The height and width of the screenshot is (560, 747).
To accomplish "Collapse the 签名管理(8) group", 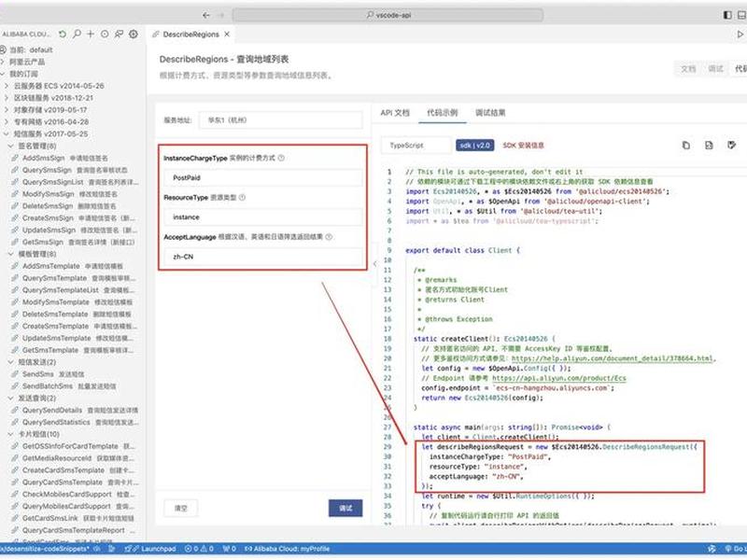I will tap(11, 146).
